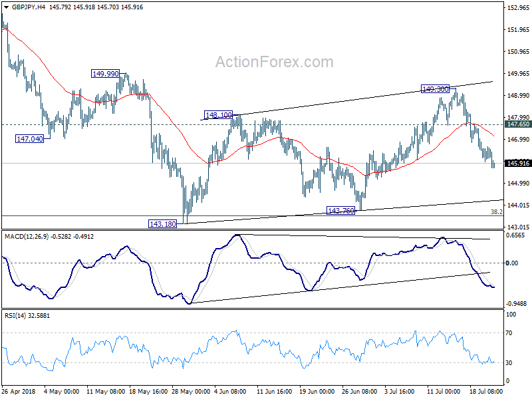Click the MACD(12,26,9) indicator label

coord(27,237)
